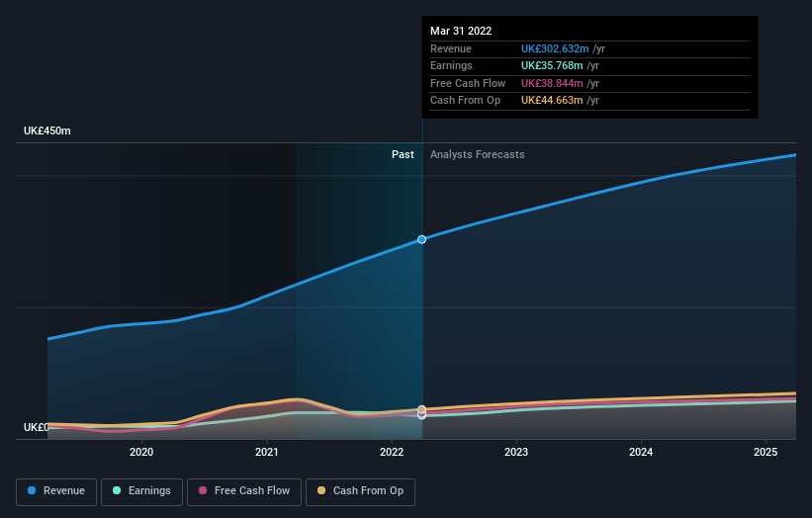This screenshot has width=812, height=518.
Task: Click the 2023 x-axis label
Action: pos(516,453)
